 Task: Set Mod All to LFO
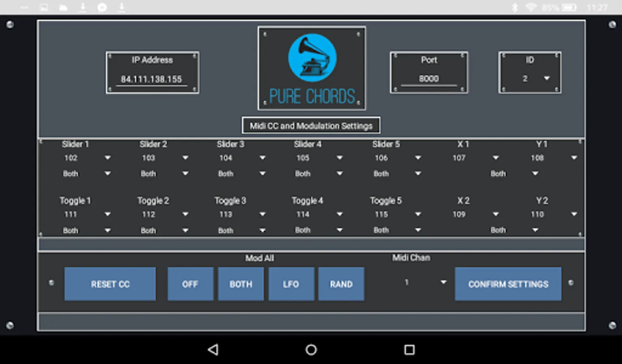[291, 284]
